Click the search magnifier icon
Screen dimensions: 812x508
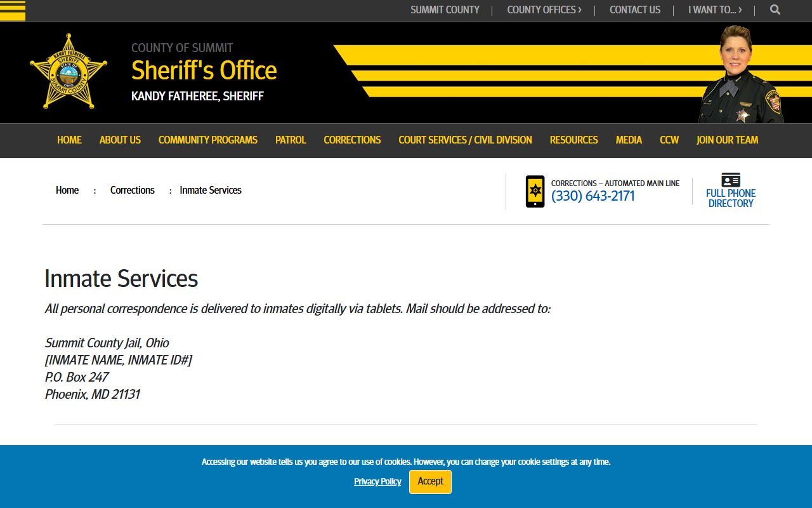[775, 10]
